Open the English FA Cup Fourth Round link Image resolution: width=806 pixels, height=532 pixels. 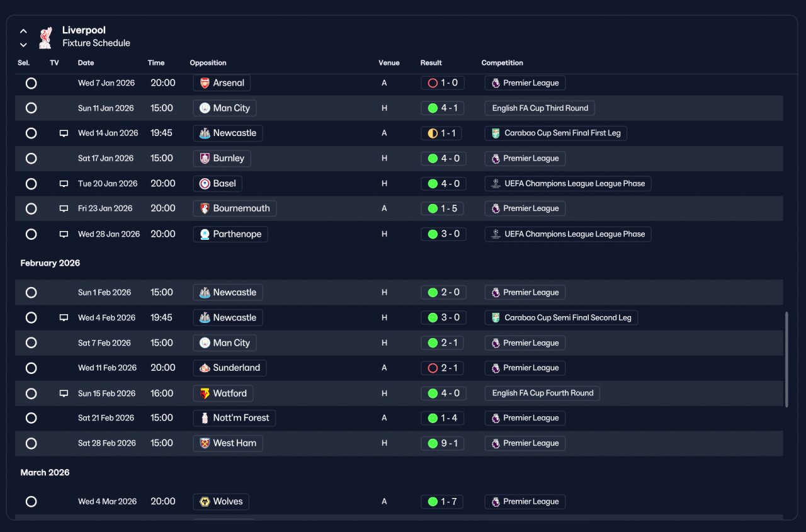[542, 393]
